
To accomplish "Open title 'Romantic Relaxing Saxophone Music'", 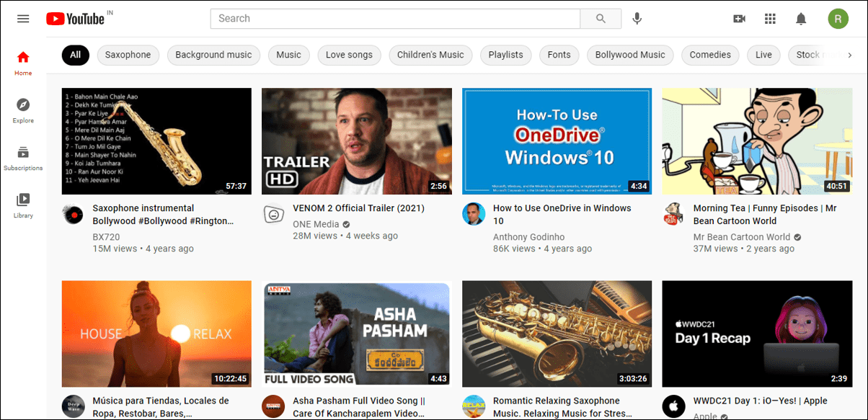I will (562, 407).
